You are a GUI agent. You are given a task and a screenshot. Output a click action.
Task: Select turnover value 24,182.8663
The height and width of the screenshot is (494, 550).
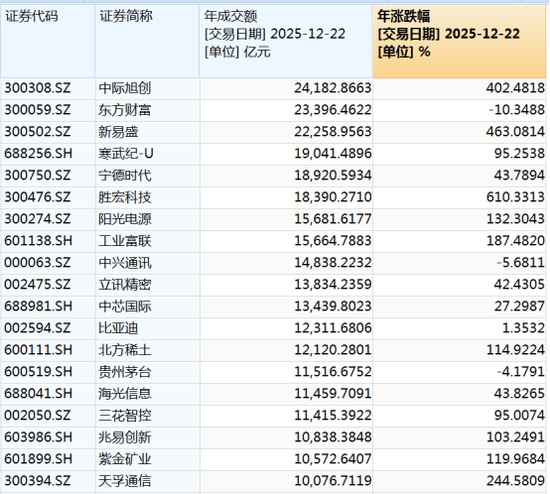pos(333,88)
